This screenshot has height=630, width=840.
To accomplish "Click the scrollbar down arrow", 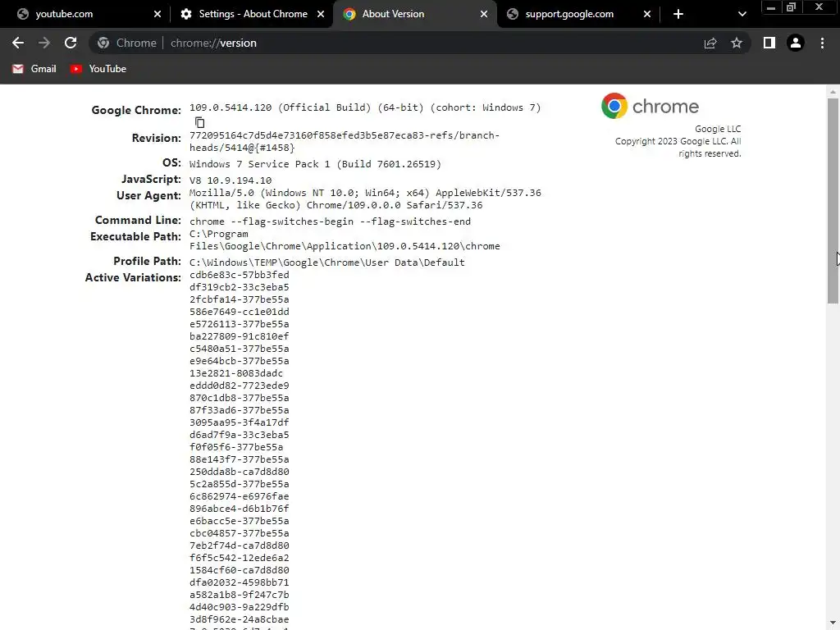I will point(833,623).
